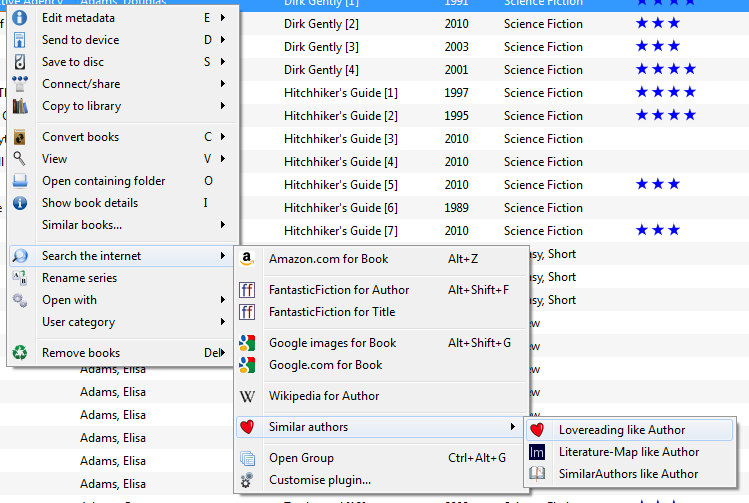Image resolution: width=749 pixels, height=503 pixels.
Task: Expand the Send to device submenu arrow
Action: 223,40
